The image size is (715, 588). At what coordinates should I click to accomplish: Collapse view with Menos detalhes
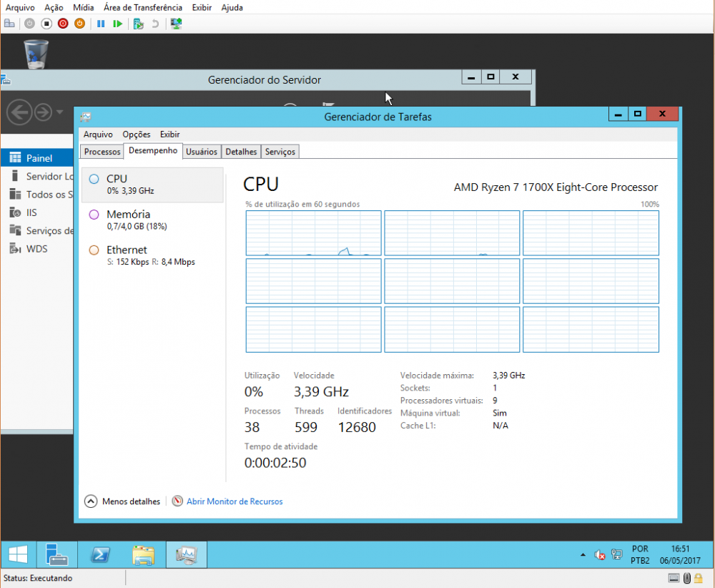click(x=122, y=501)
